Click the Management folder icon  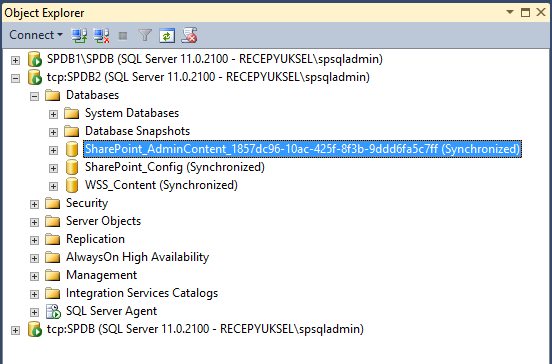click(x=53, y=275)
